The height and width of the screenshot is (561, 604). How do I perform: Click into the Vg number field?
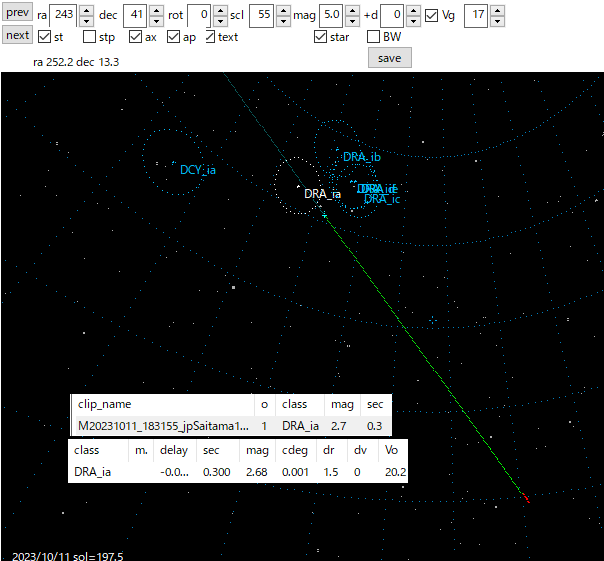474,15
